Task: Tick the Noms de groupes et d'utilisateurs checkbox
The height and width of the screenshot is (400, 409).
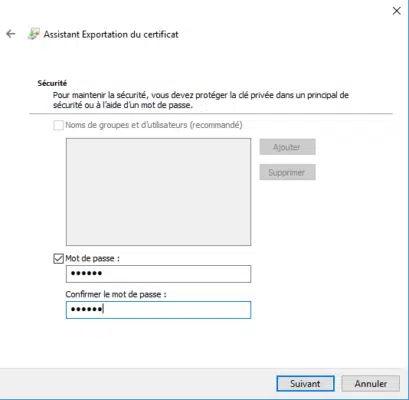Action: pyautogui.click(x=58, y=125)
